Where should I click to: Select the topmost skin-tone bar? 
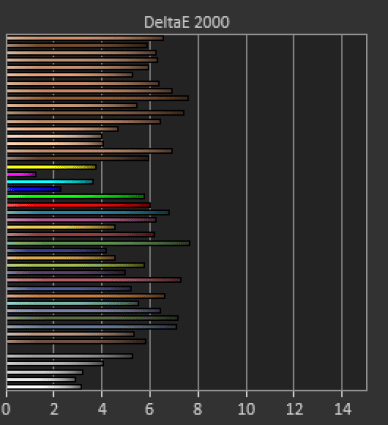[x=85, y=38]
